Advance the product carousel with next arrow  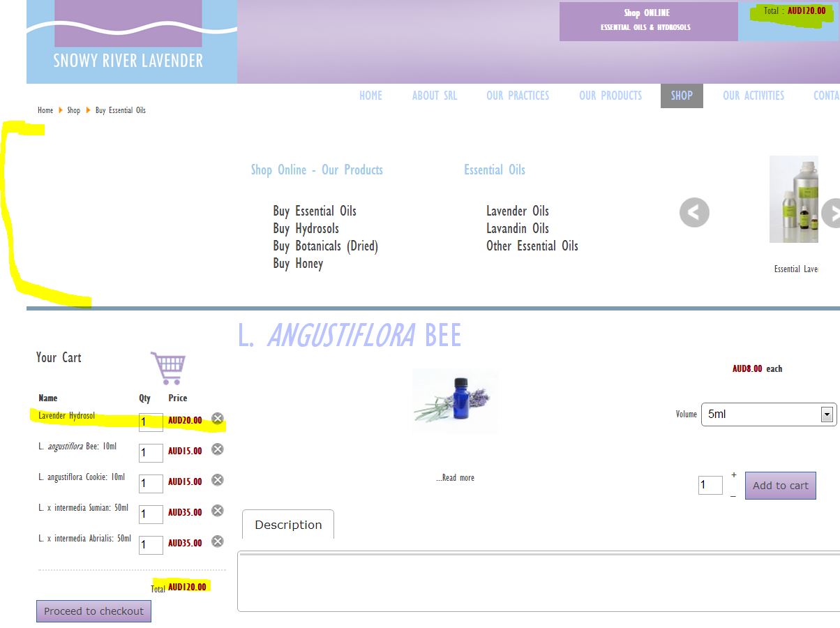coord(831,213)
